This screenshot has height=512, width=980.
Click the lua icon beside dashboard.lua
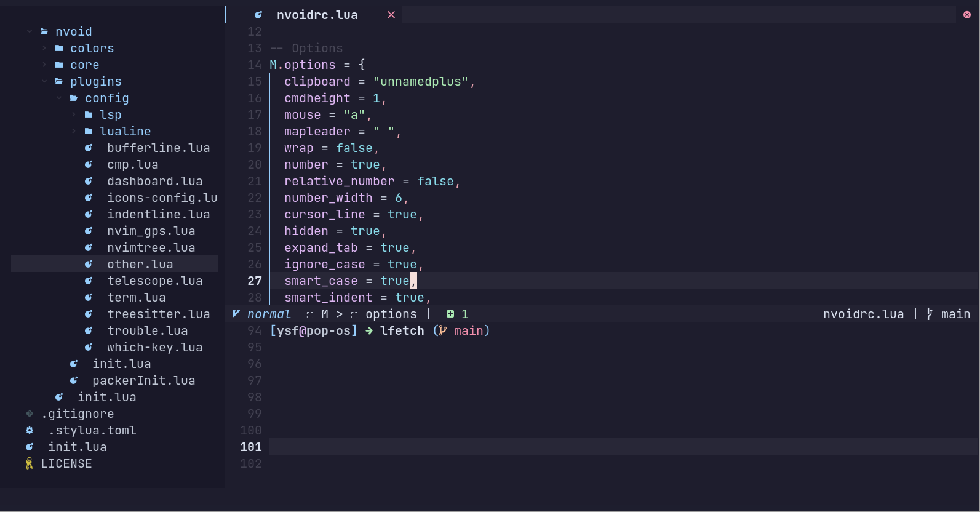tap(89, 181)
